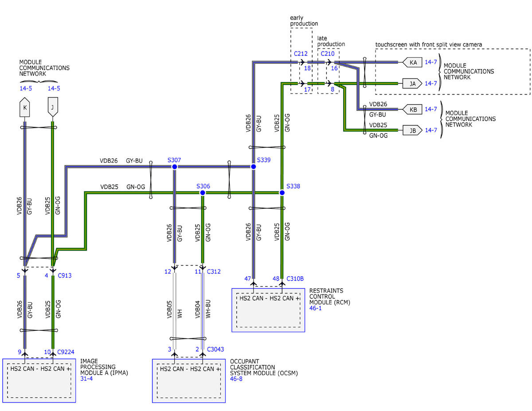Select the JB reference arrow symbol
Image resolution: width=532 pixels, height=411 pixels.
tap(412, 130)
